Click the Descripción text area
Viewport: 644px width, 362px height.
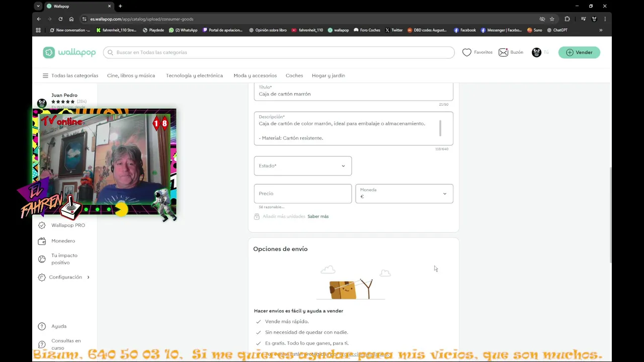coord(353,129)
